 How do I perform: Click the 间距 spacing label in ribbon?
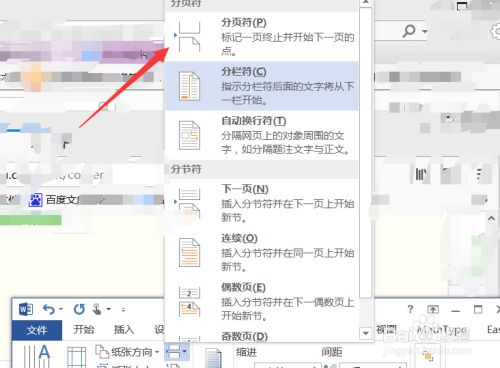[x=331, y=352]
